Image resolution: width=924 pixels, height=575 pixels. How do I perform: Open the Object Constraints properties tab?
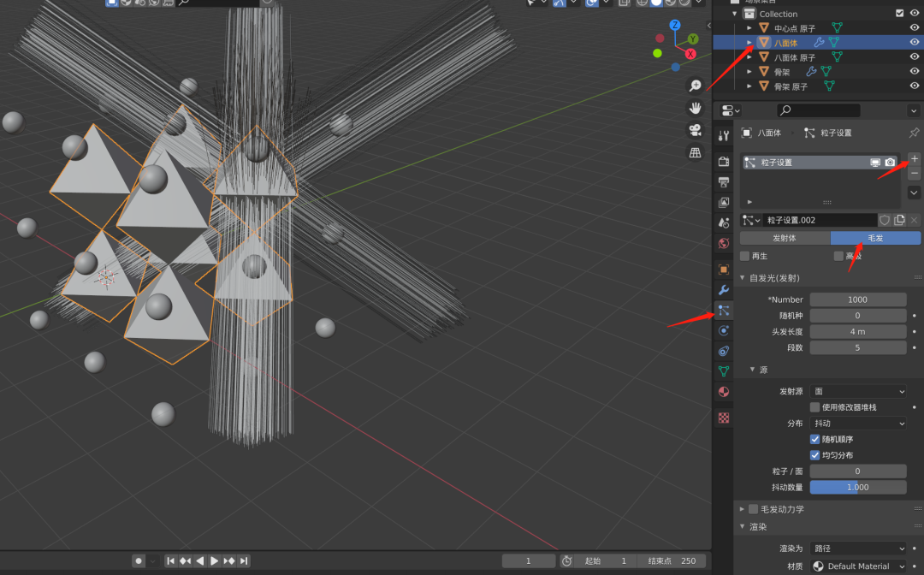coord(724,351)
